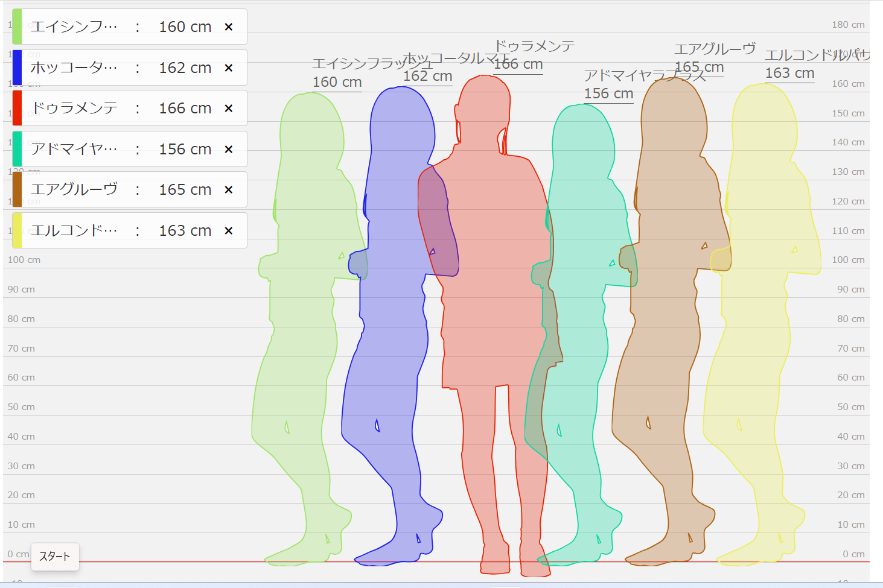Click the 180 cm mark on the right scale
The width and height of the screenshot is (883, 588).
coord(848,25)
